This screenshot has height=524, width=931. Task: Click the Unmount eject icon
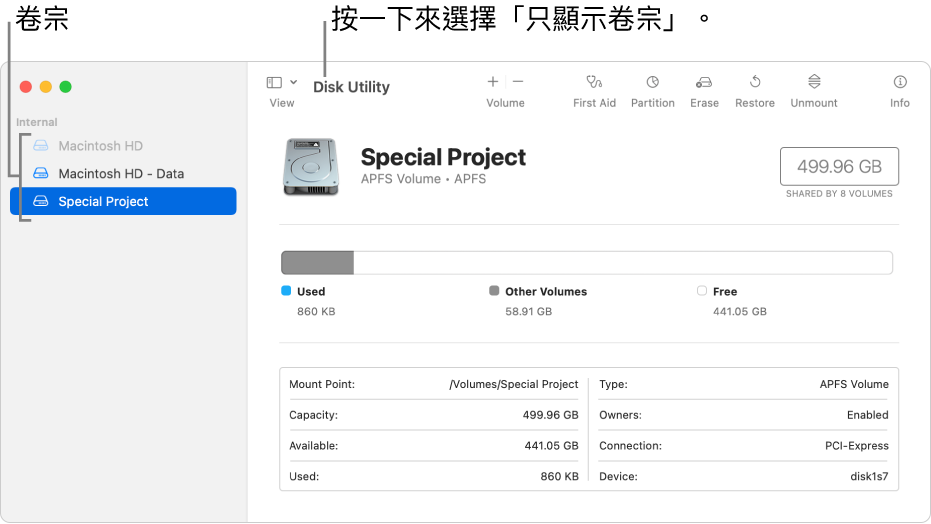click(x=814, y=81)
